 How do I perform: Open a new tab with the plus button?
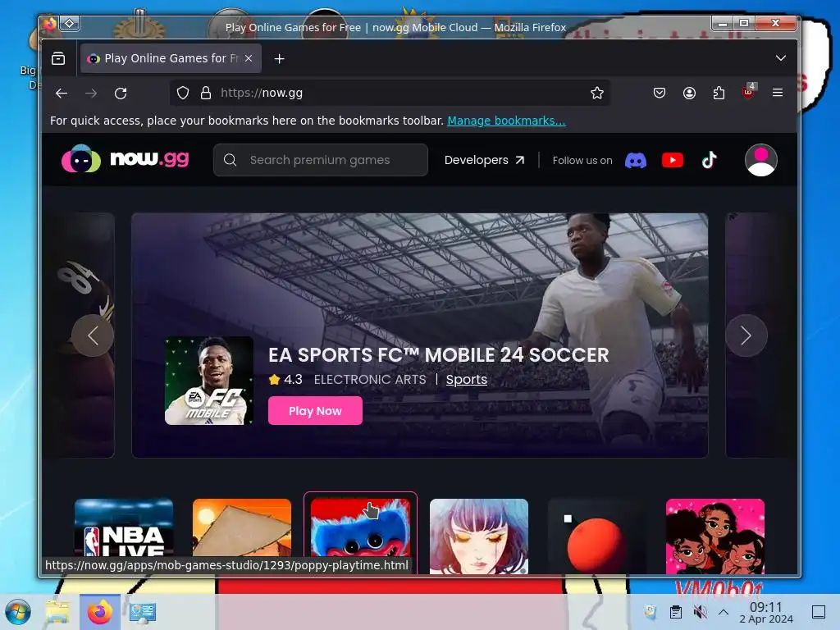click(x=279, y=58)
